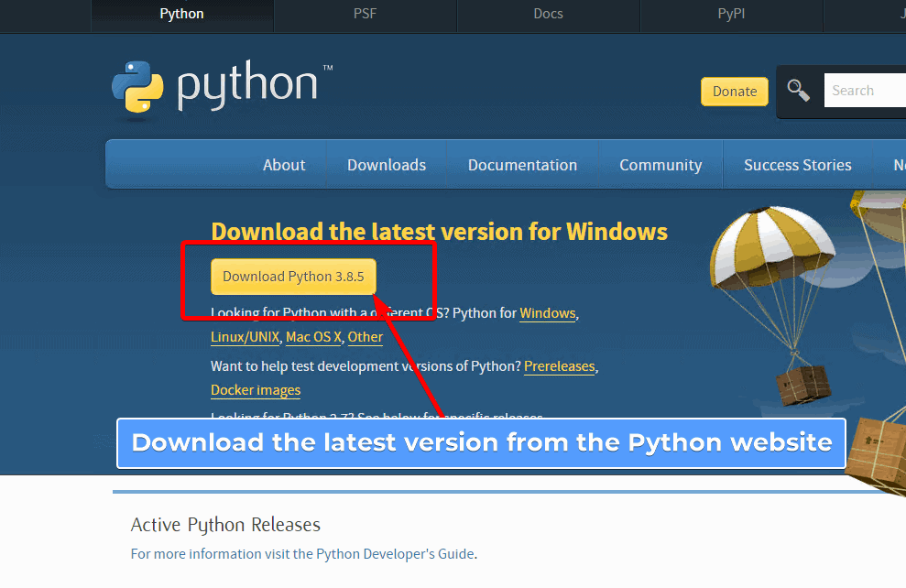This screenshot has height=588, width=906.
Task: Open the Community navigation menu
Action: pyautogui.click(x=660, y=165)
